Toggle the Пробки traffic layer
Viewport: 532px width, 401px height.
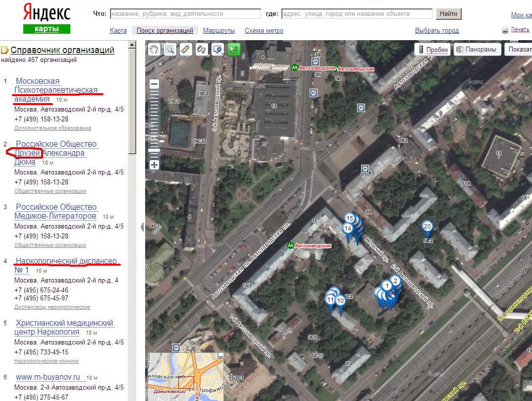[x=432, y=50]
